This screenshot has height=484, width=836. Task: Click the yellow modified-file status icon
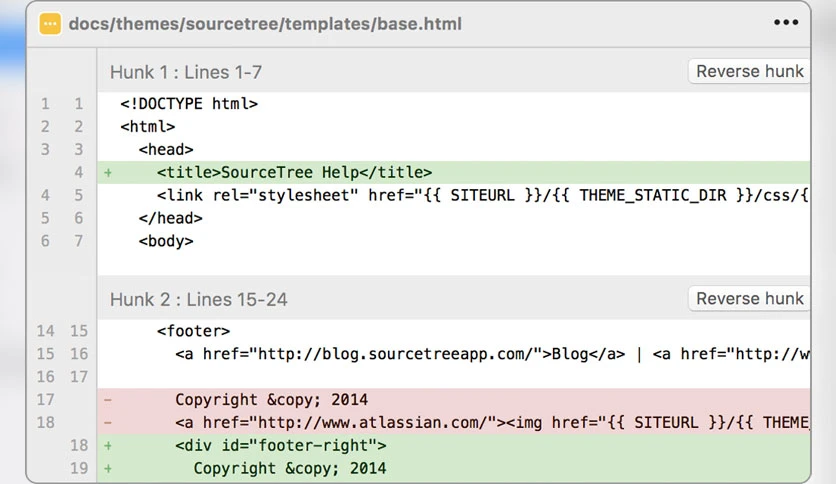pyautogui.click(x=50, y=23)
